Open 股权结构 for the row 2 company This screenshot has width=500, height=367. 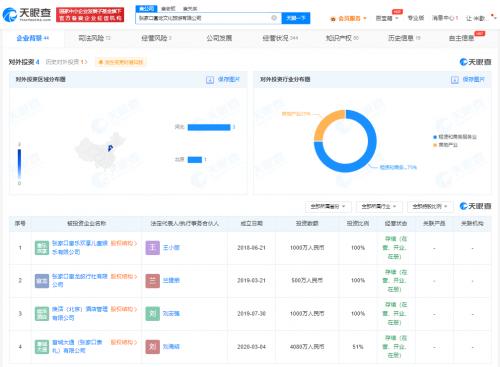[124, 276]
